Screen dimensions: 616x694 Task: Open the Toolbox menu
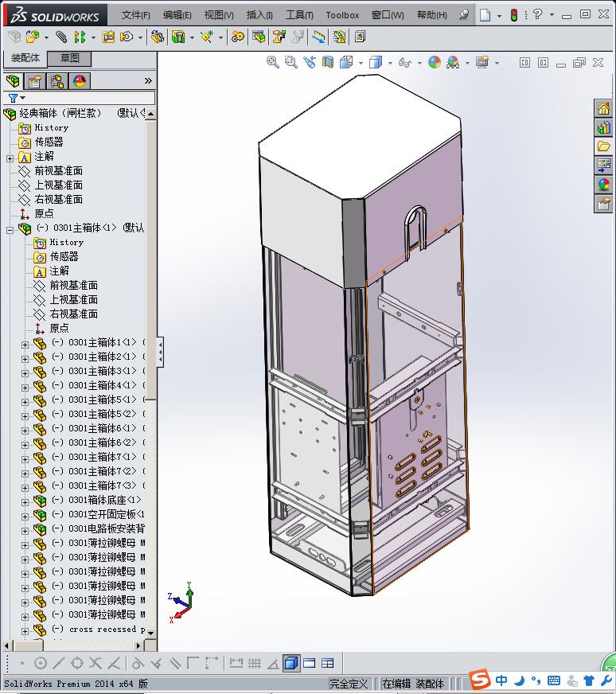(342, 15)
